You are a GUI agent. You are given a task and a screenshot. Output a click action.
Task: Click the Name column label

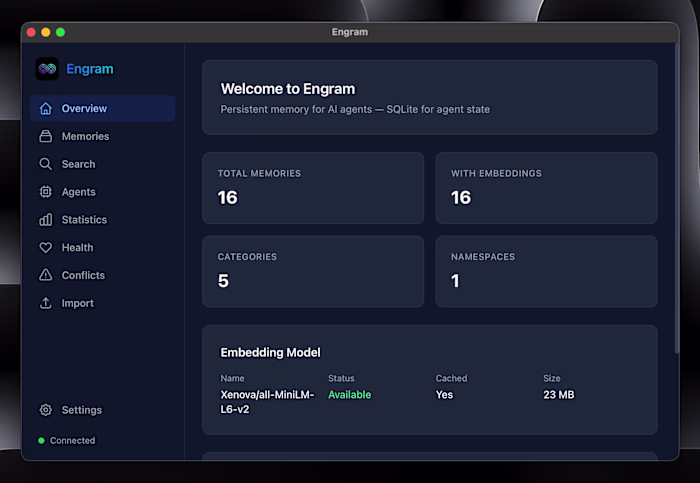coord(232,378)
